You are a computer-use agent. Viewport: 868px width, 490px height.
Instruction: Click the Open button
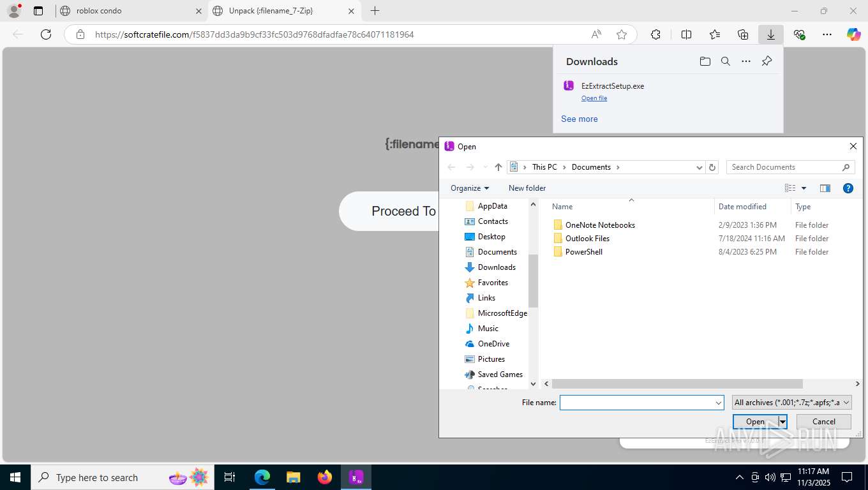point(756,422)
